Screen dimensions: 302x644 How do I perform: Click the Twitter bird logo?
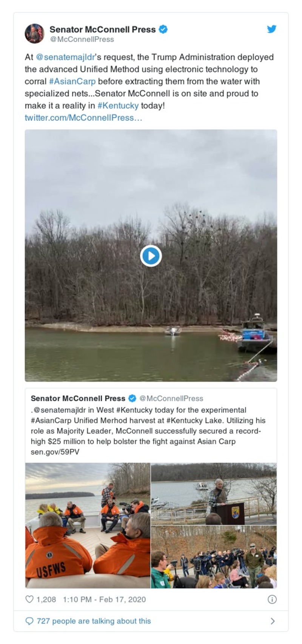pyautogui.click(x=271, y=29)
